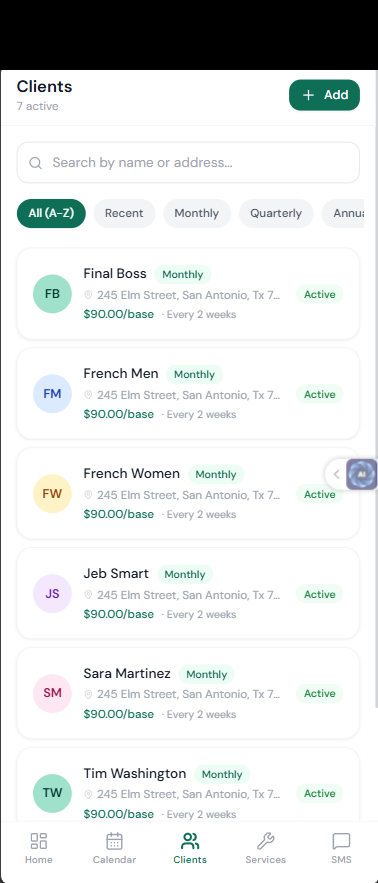The height and width of the screenshot is (883, 378).
Task: Open the Home tab icon
Action: pos(38,841)
